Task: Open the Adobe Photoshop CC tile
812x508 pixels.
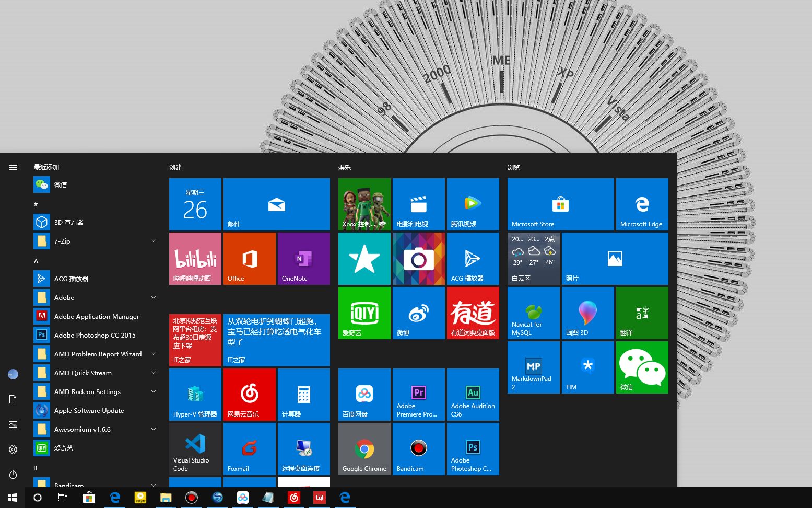Action: [473, 449]
